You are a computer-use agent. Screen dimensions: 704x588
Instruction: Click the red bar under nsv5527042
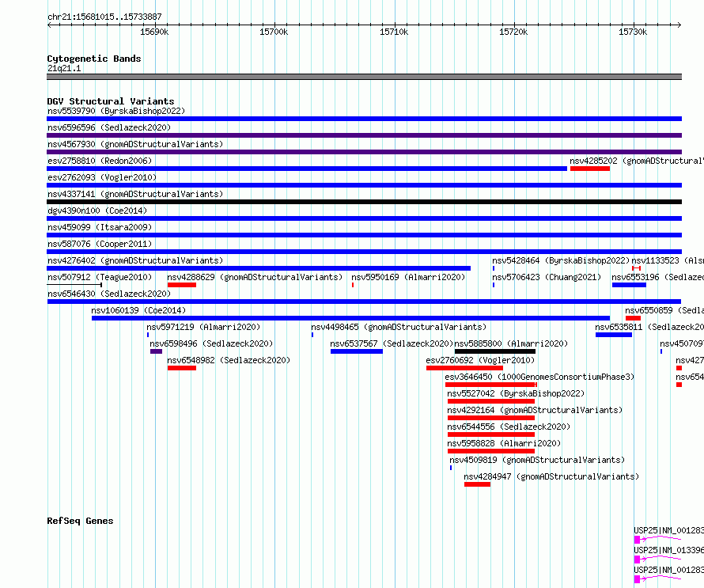coord(491,401)
